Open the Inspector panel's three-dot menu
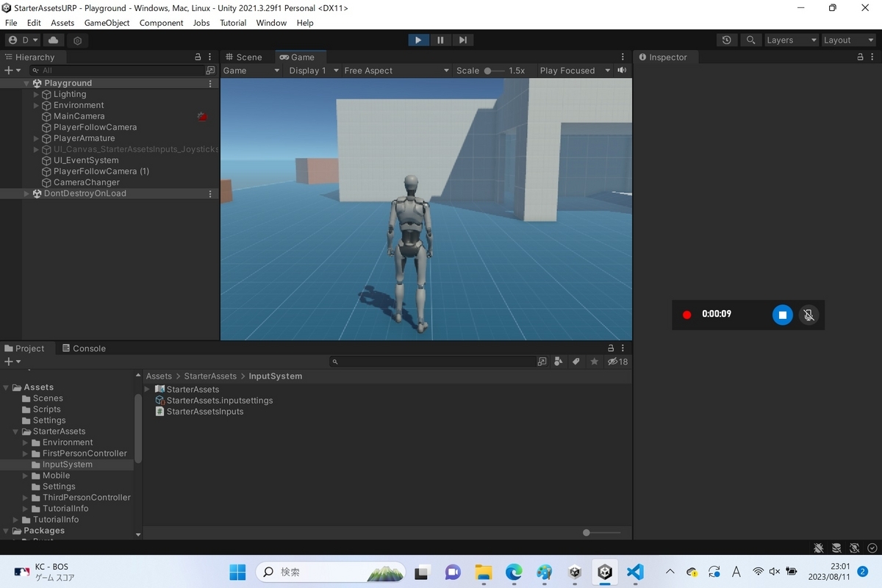The height and width of the screenshot is (588, 882). tap(874, 57)
